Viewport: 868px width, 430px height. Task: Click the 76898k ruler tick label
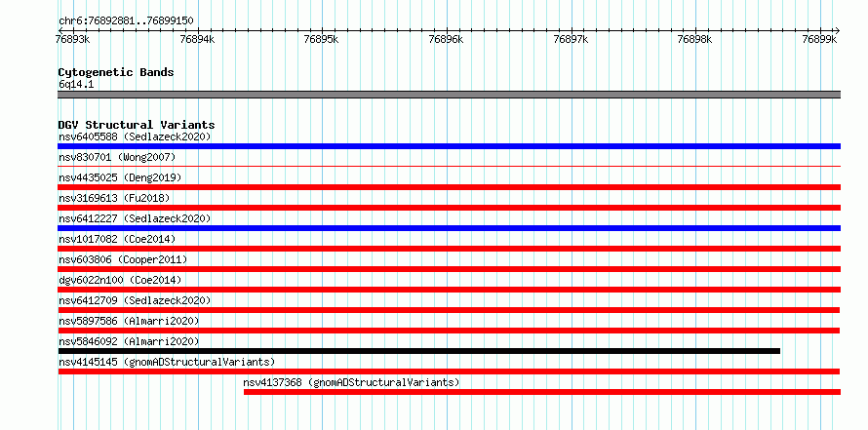[x=694, y=40]
